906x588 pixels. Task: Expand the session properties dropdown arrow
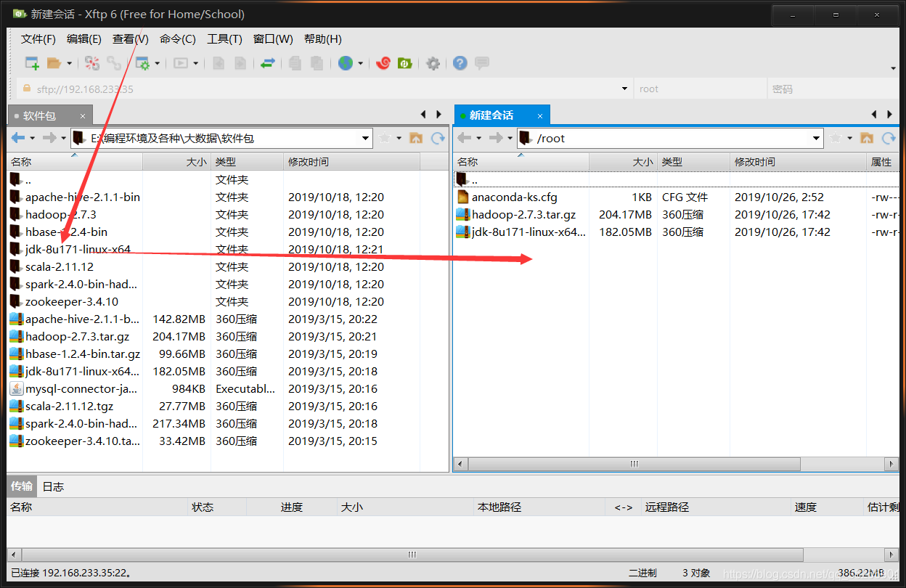click(158, 64)
